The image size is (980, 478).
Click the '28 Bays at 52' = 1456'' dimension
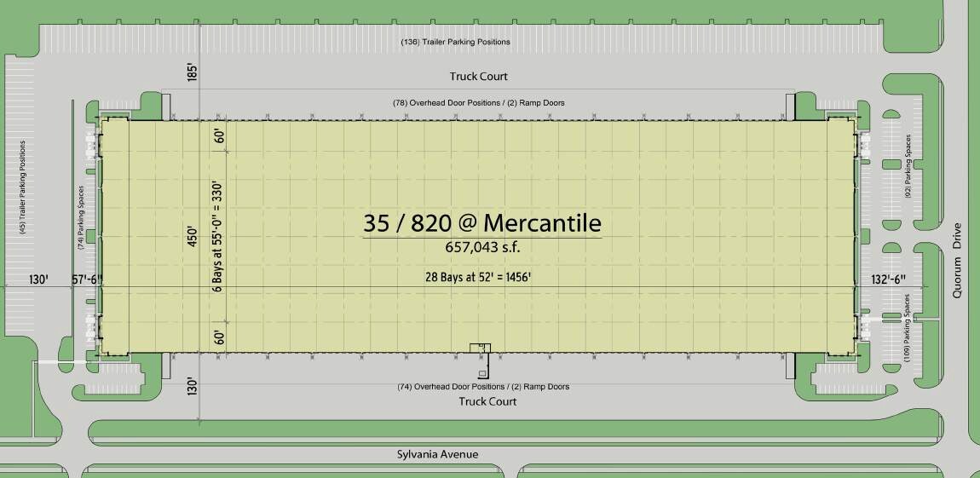click(478, 278)
